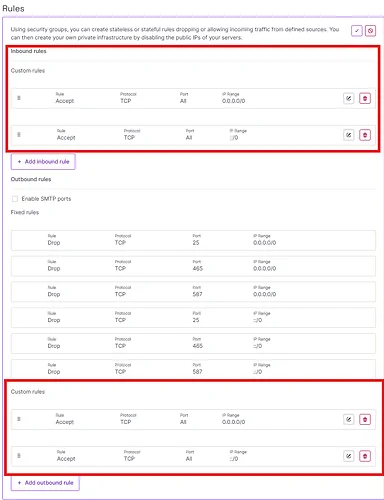Viewport: 384px width, 500px height.
Task: Select the Rules page title
Action: click(x=13, y=9)
